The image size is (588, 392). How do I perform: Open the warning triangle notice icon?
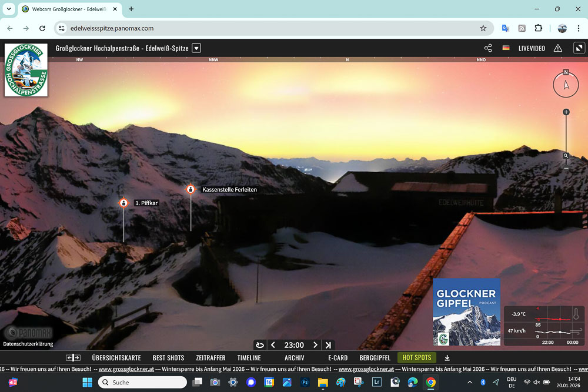(558, 48)
